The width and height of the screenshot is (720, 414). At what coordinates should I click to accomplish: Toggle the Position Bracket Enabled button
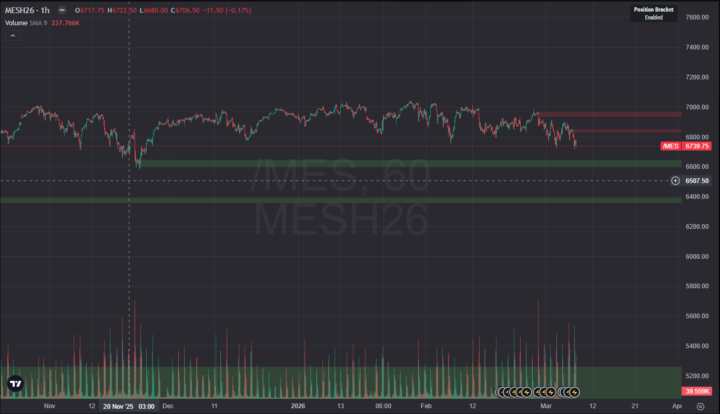point(653,13)
